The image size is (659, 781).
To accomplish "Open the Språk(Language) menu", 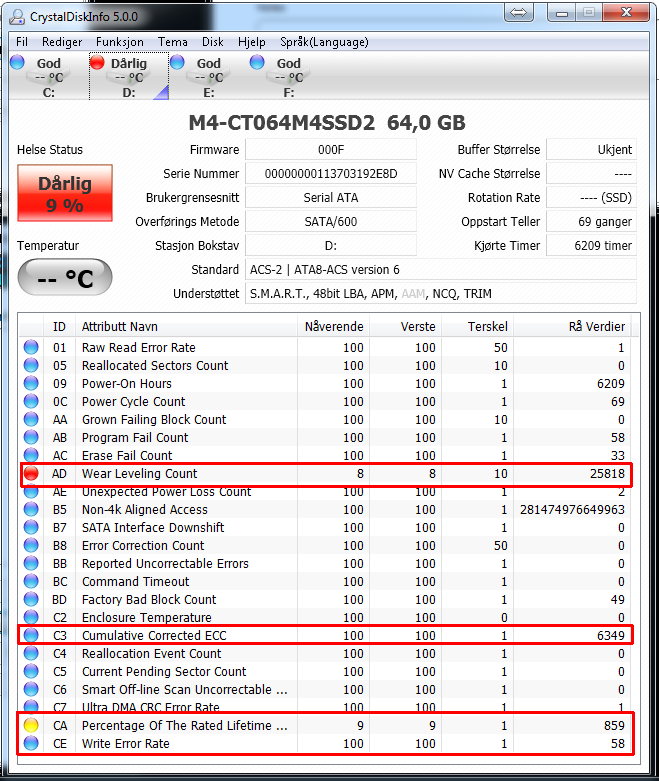I will pyautogui.click(x=324, y=42).
